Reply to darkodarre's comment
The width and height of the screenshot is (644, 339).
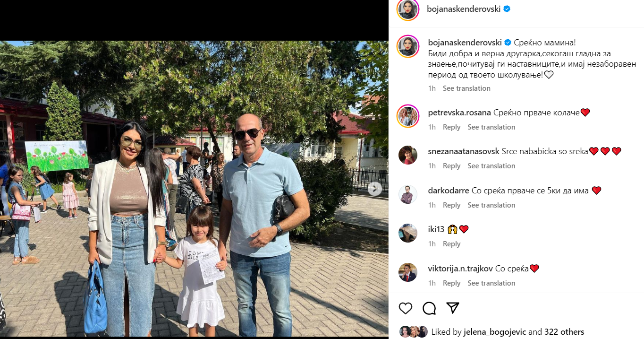click(x=452, y=205)
